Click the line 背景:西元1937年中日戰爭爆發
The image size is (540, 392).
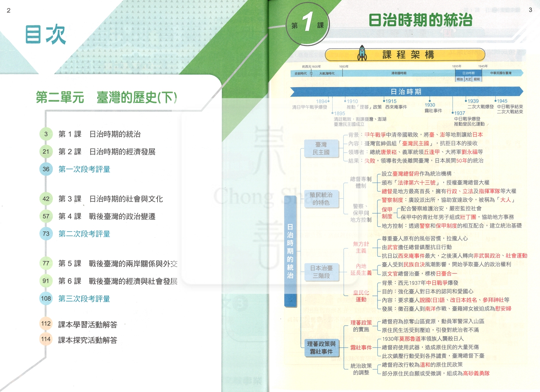(x=420, y=283)
